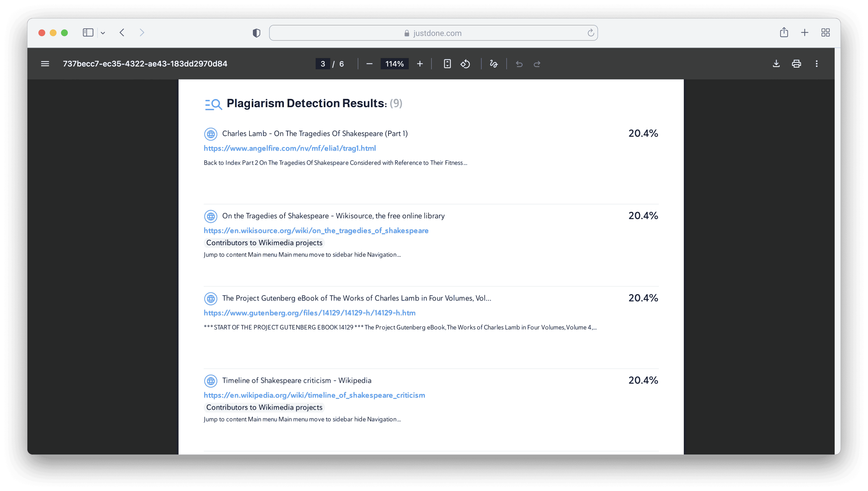Image resolution: width=868 pixels, height=491 pixels.
Task: Click the zoom in plus button
Action: [x=420, y=64]
